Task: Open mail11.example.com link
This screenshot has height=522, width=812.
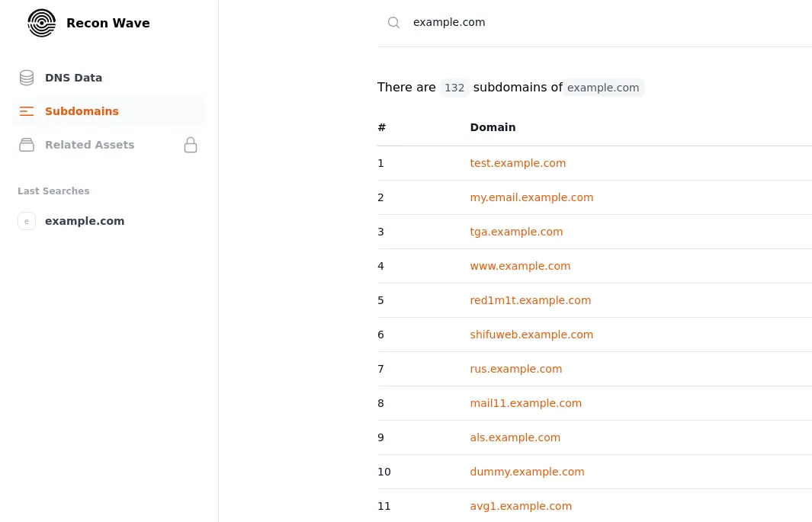Action: pos(525,403)
